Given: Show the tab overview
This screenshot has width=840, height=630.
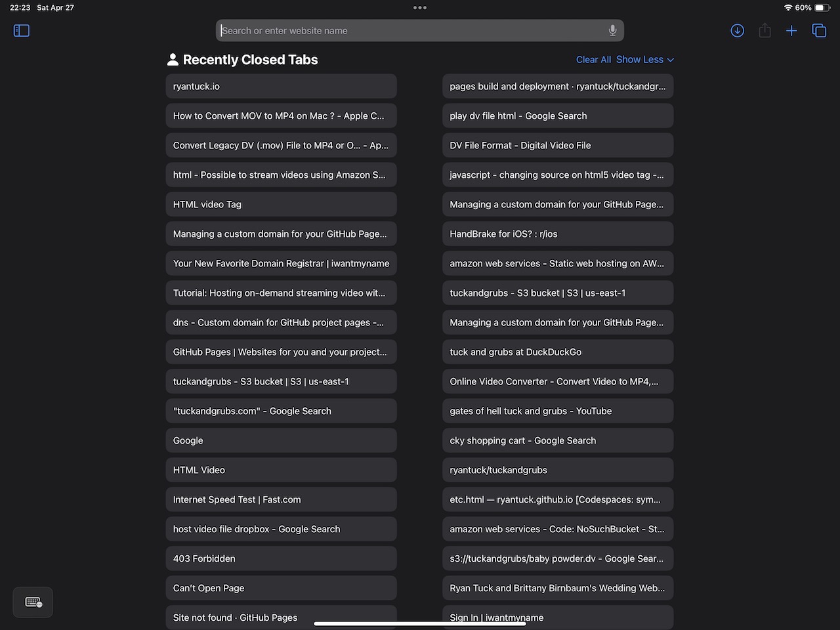Looking at the screenshot, I should 819,31.
